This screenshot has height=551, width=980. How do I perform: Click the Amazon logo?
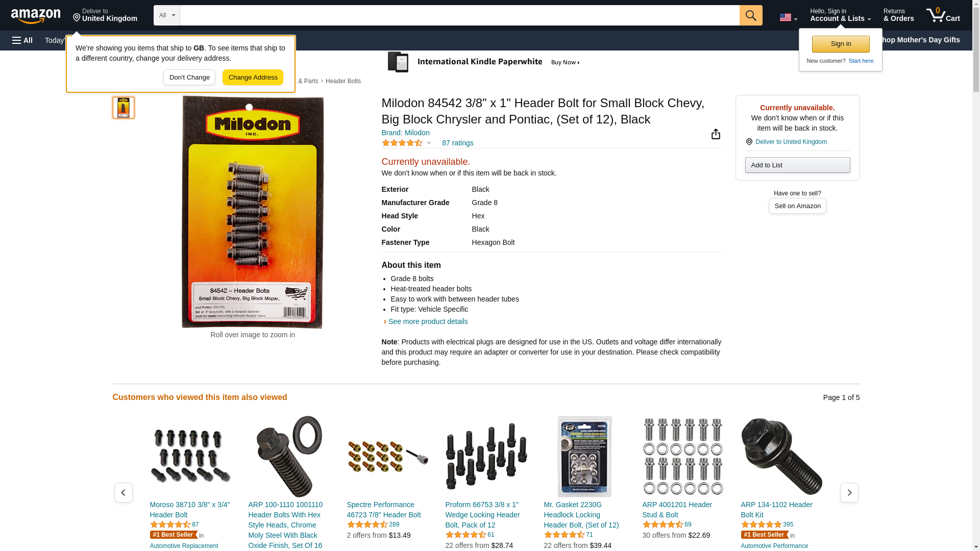[36, 16]
